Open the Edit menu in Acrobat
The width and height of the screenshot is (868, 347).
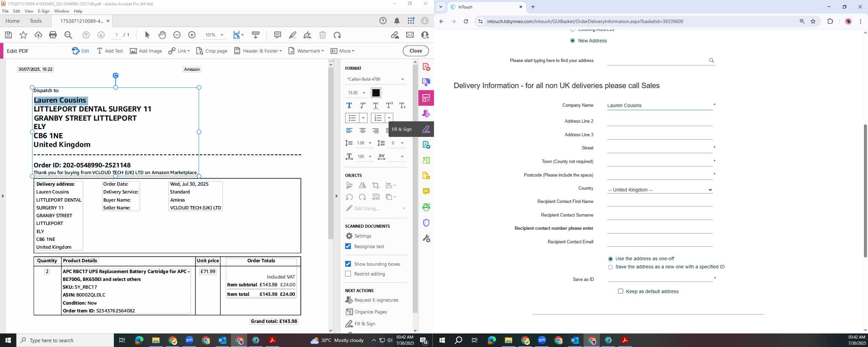coord(17,11)
